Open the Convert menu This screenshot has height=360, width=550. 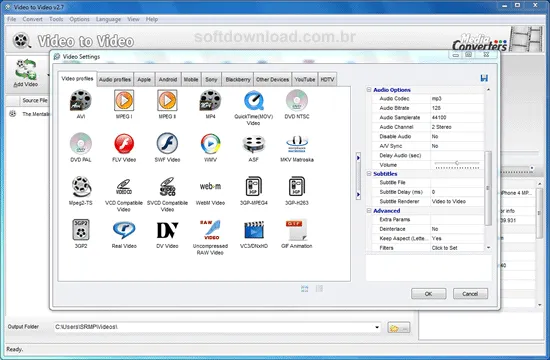click(x=32, y=19)
